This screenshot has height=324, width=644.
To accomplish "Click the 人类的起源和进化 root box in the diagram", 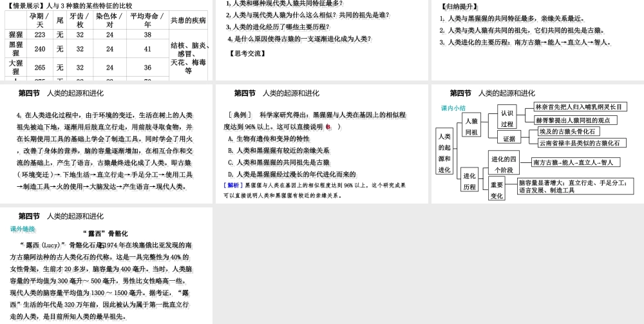I will (444, 153).
